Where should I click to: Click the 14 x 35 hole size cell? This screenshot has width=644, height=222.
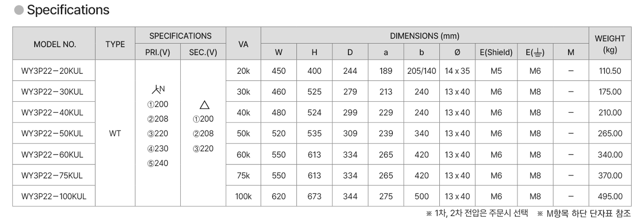click(457, 71)
